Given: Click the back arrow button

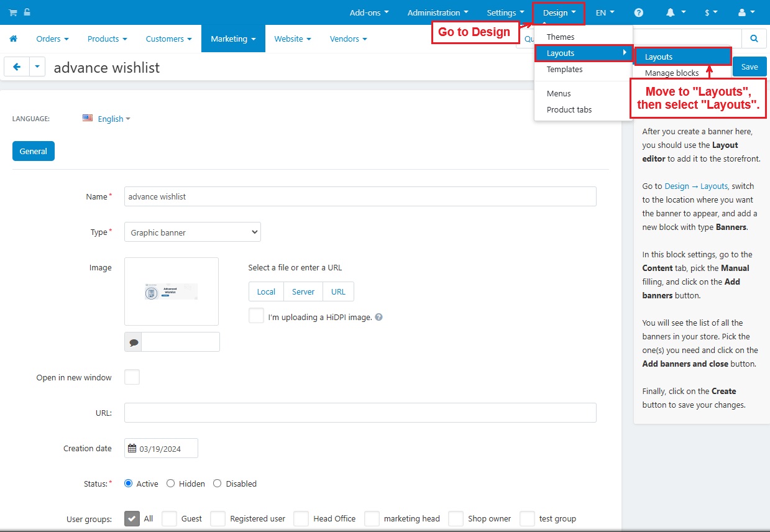Looking at the screenshot, I should (x=17, y=67).
